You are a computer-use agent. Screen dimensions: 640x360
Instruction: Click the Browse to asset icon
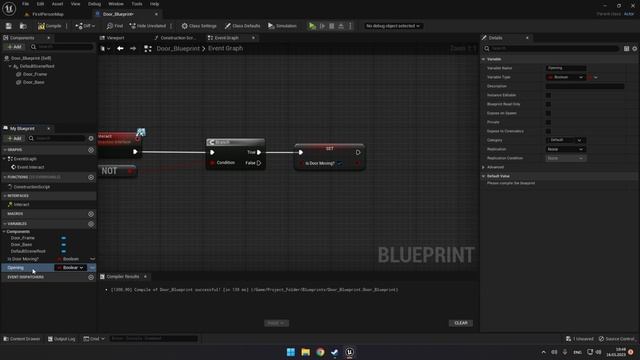pyautogui.click(x=23, y=26)
